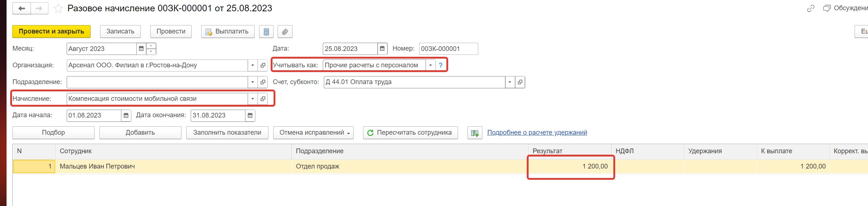Open the document report list icon
Viewport: 868px width, 206px height.
click(266, 32)
